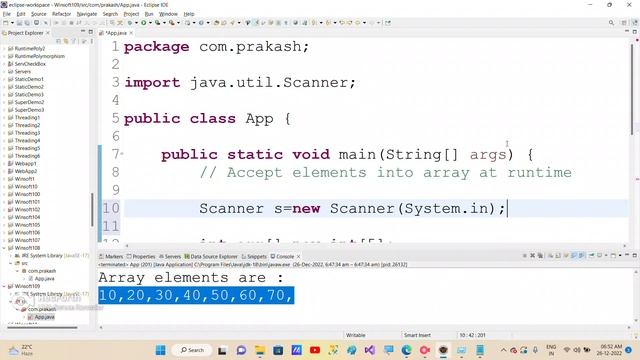Select Webapp1 project
640x360 pixels.
pos(25,163)
